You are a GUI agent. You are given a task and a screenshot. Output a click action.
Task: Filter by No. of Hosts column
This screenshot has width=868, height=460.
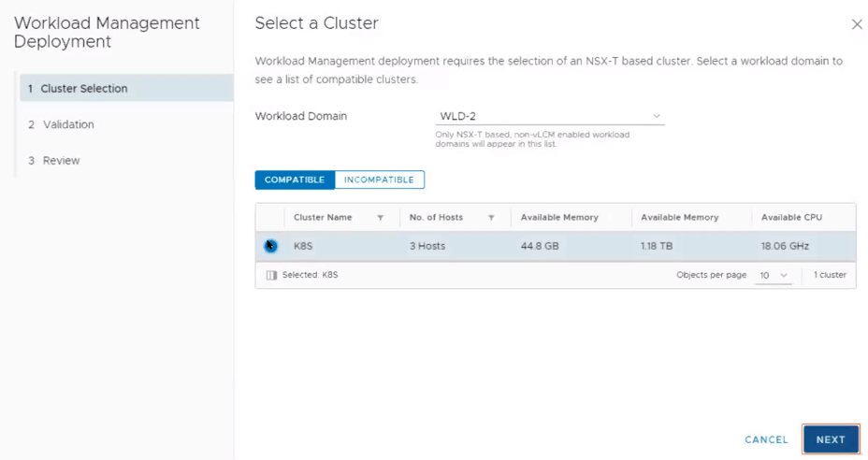point(491,218)
